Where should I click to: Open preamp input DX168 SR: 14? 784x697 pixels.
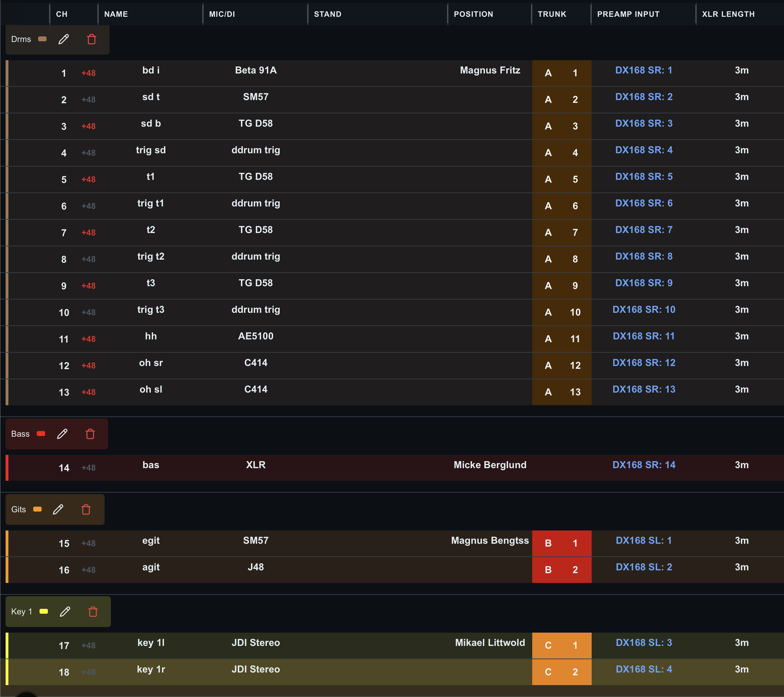[644, 465]
